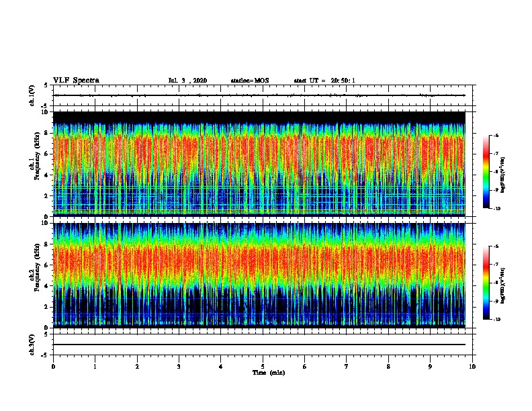Image resolution: width=532 pixels, height=411 pixels.
Task: Click the ch.1 voltage waveform trace
Action: pos(259,95)
